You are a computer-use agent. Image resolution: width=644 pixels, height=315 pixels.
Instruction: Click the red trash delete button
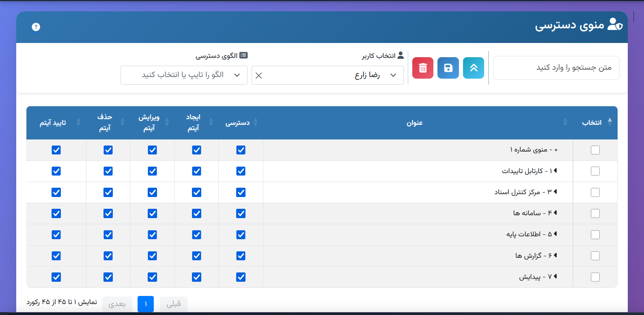coord(423,68)
